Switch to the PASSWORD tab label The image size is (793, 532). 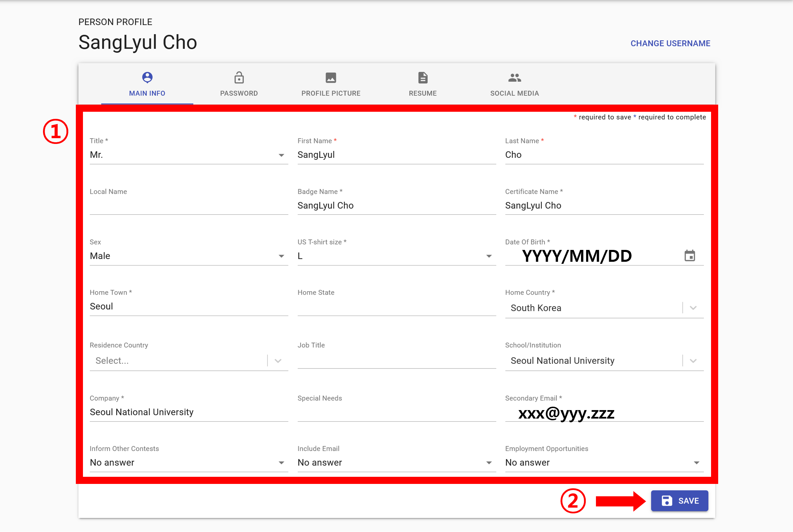point(239,93)
